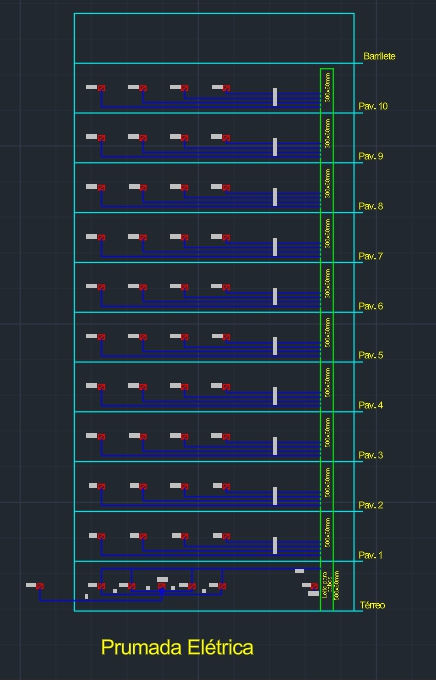Click the 'Pav. 4' floor label
Viewport: 436px width, 680px height.
pyautogui.click(x=370, y=405)
